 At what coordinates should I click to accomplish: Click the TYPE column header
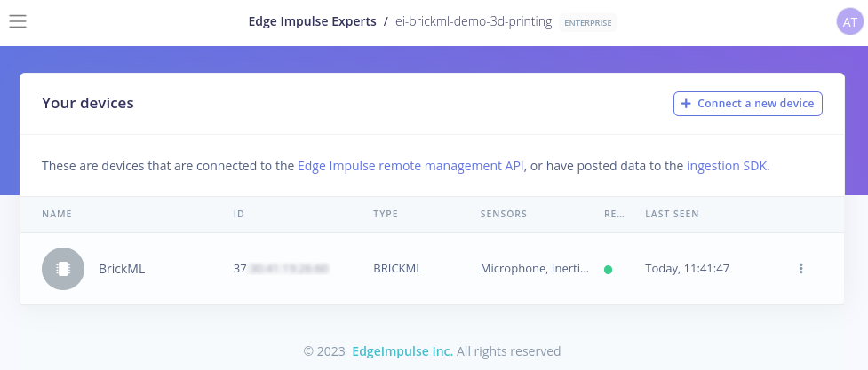click(386, 214)
